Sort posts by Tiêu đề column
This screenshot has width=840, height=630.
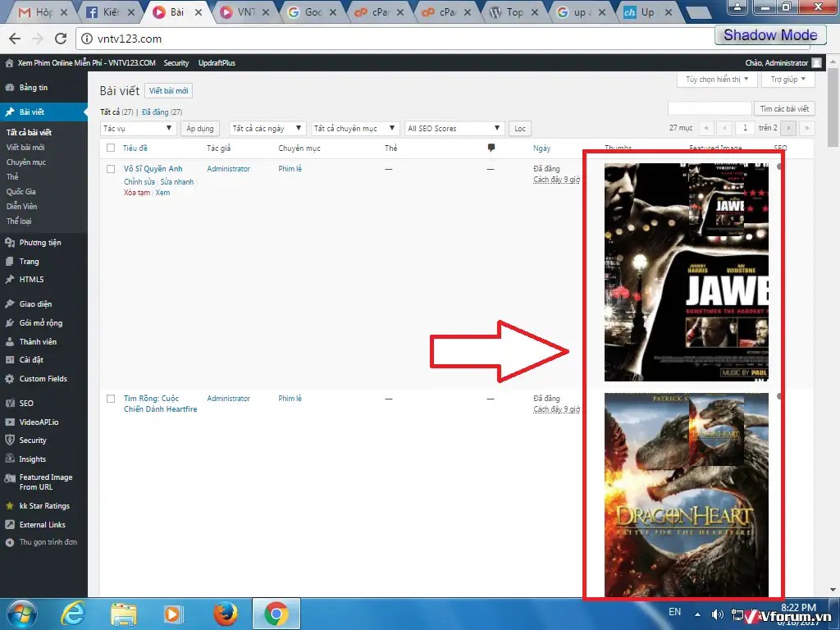(135, 148)
